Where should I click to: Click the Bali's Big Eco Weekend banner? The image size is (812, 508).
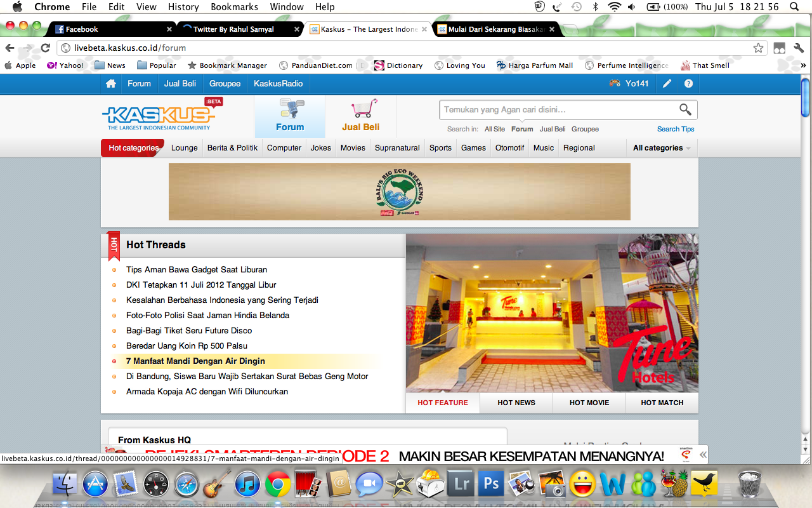click(x=400, y=192)
